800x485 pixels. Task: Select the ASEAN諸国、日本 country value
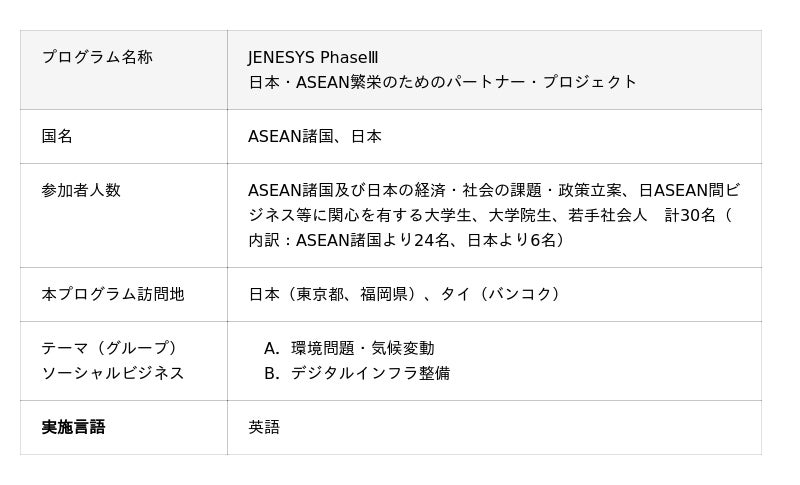315,136
